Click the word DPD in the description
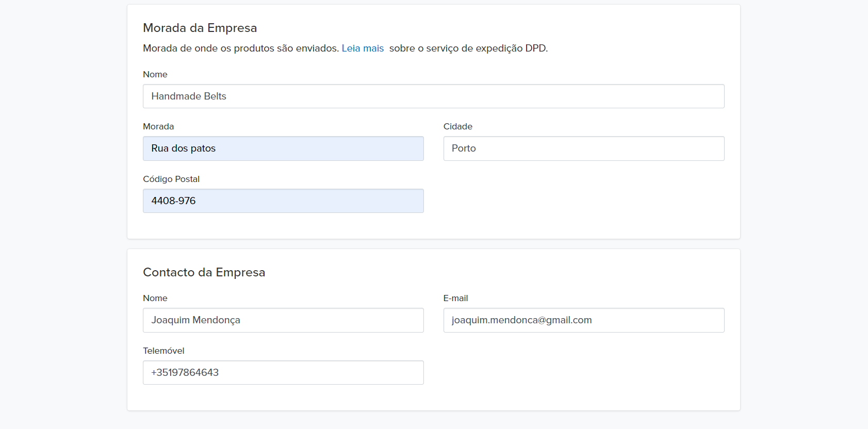868x429 pixels. 535,48
